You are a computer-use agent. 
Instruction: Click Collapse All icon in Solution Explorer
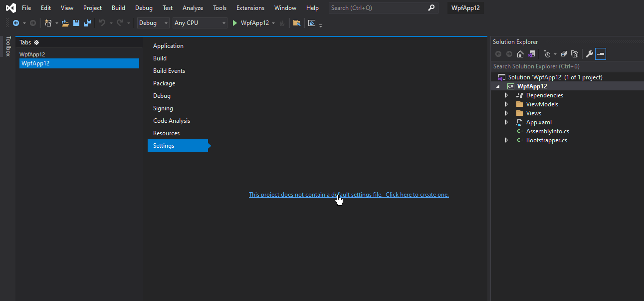pos(564,54)
